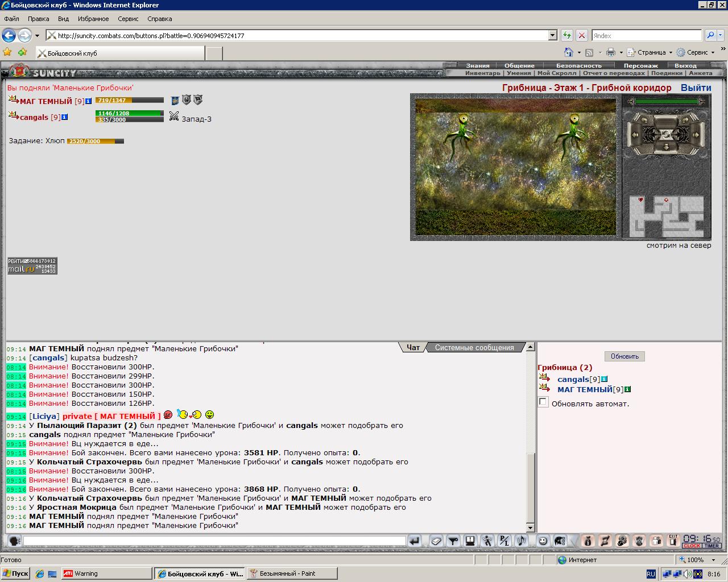Click the gray lion shield icon
728x582 pixels.
pyautogui.click(x=186, y=100)
